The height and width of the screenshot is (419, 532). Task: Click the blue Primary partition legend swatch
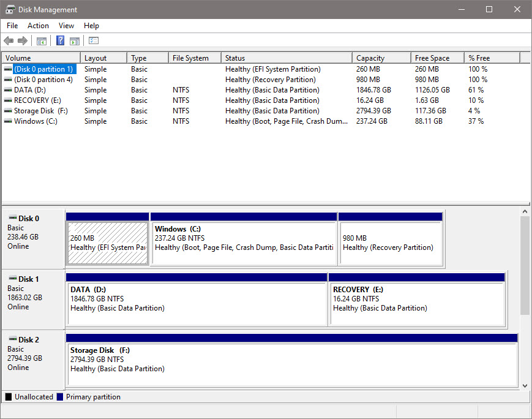click(x=60, y=396)
